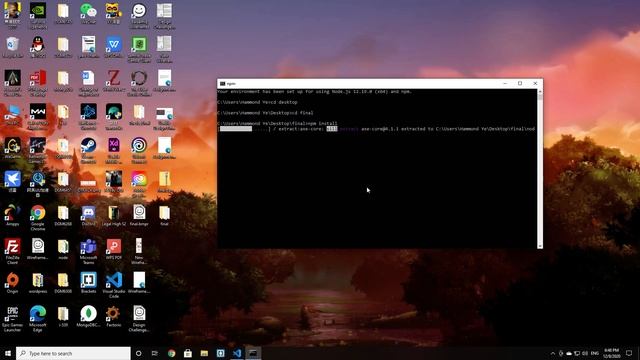Screen dimensions: 640x360
Task: Open the Microsoft Teams desktop icon
Action: [88, 251]
